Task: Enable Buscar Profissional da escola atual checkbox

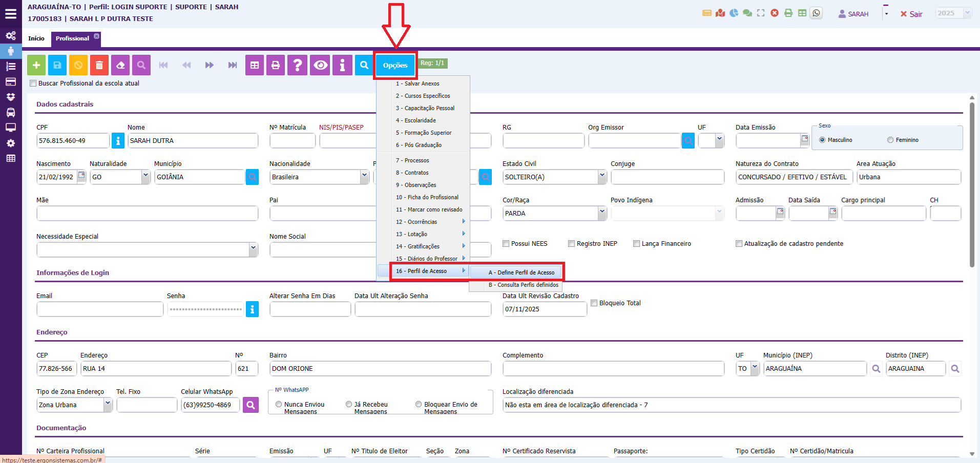Action: click(33, 83)
